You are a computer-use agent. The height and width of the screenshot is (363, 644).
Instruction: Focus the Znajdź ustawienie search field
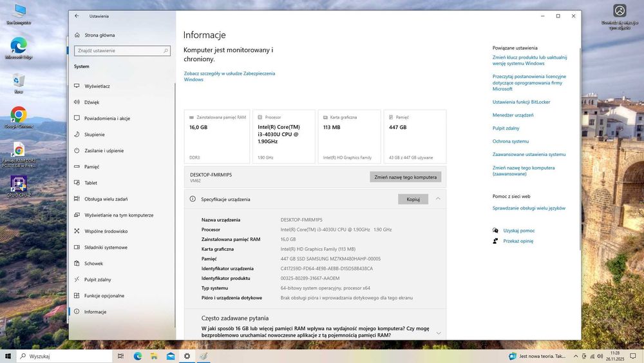pos(122,50)
